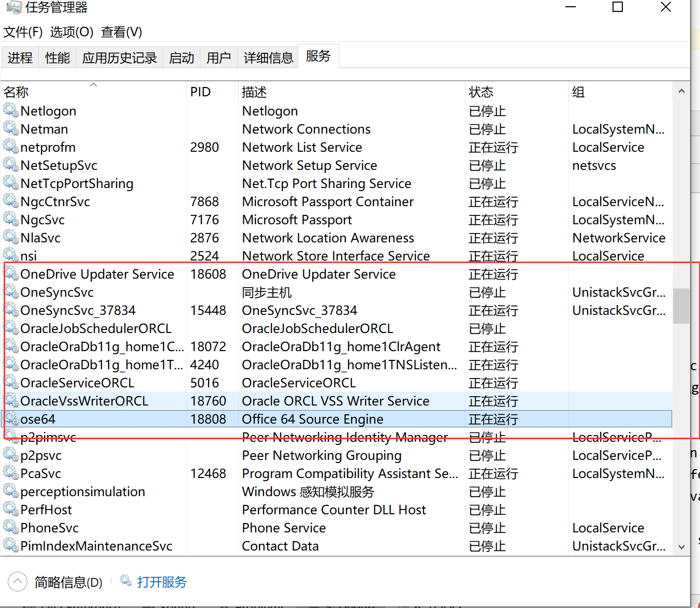Click the scrollbar down arrow
The image size is (700, 608).
click(682, 546)
